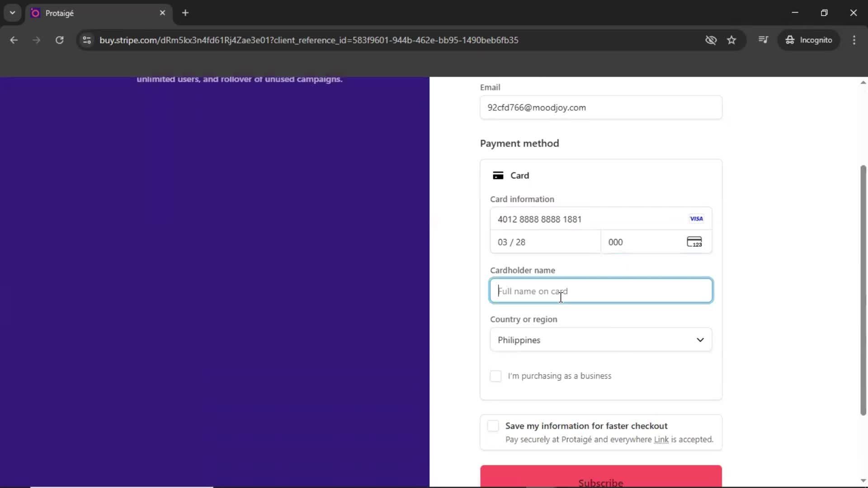The width and height of the screenshot is (868, 488).
Task: Reload the Stripe checkout page
Action: pyautogui.click(x=59, y=40)
